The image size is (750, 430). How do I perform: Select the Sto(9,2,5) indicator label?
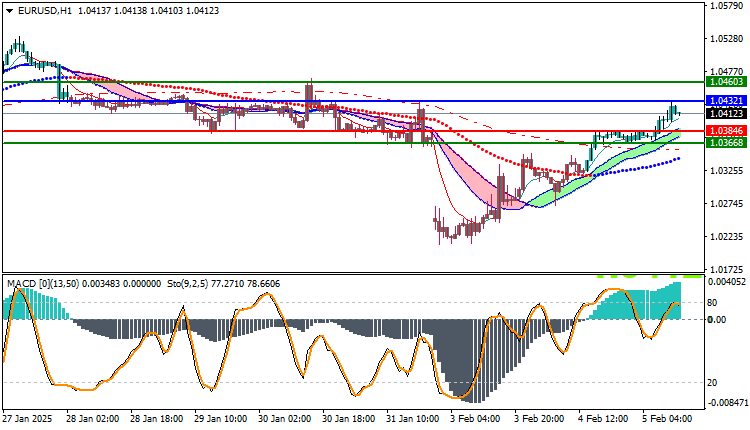click(188, 284)
